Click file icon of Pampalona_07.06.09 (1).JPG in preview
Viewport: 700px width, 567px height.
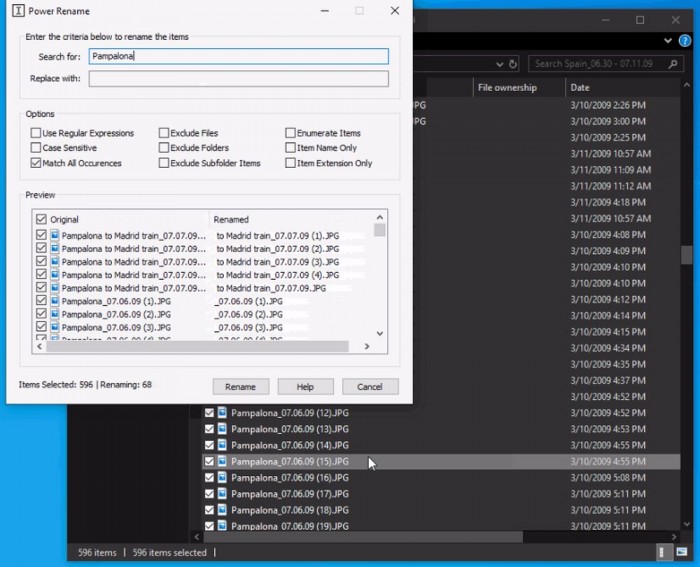click(54, 300)
